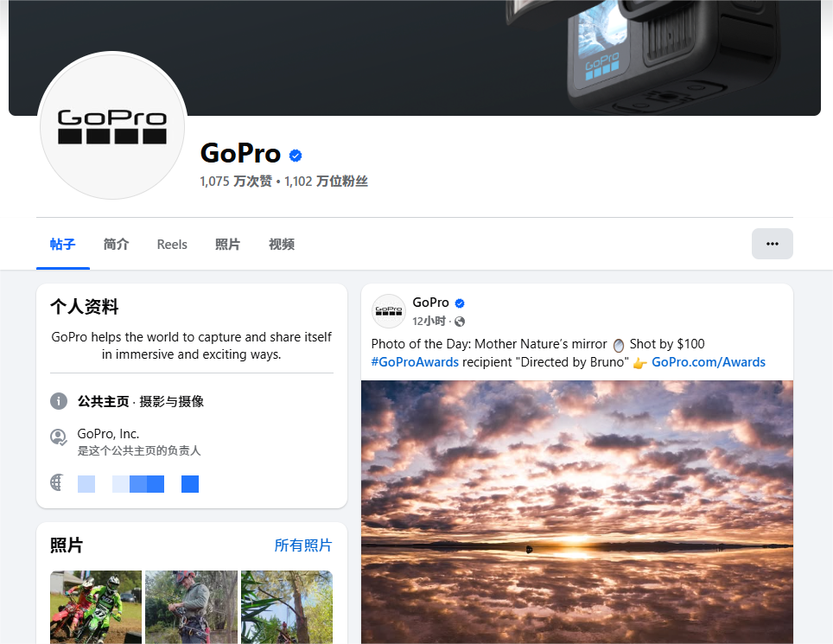This screenshot has width=833, height=644.
Task: Click the info icon beside 公共主页
Action: point(59,401)
